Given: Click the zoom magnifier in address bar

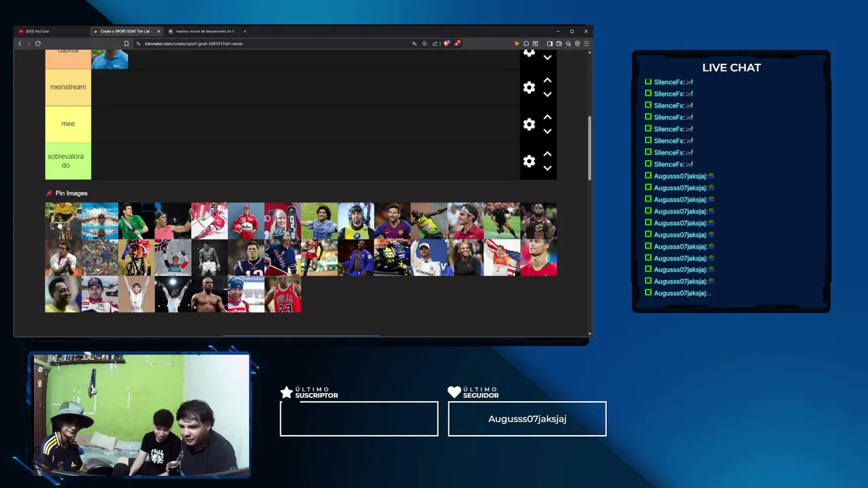Looking at the screenshot, I should tap(425, 43).
